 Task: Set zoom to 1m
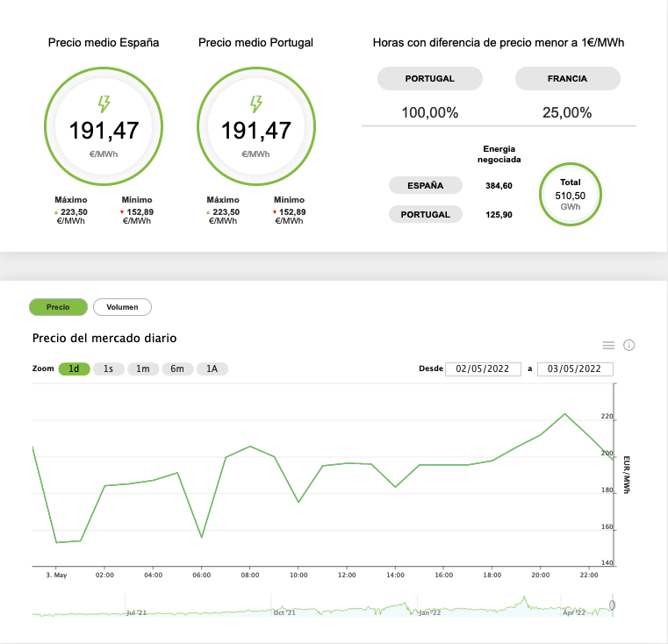coord(143,369)
